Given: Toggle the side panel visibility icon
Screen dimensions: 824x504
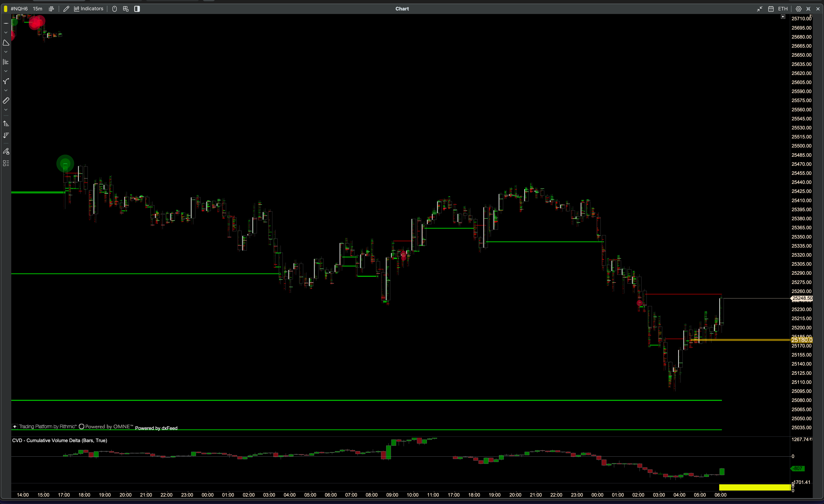Looking at the screenshot, I should click(137, 9).
